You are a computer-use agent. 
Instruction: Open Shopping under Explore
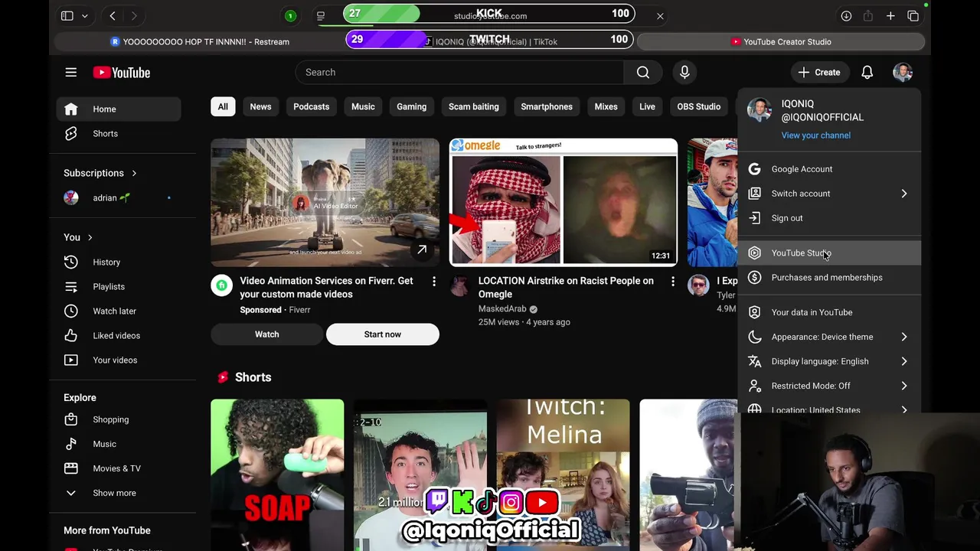[x=119, y=419]
